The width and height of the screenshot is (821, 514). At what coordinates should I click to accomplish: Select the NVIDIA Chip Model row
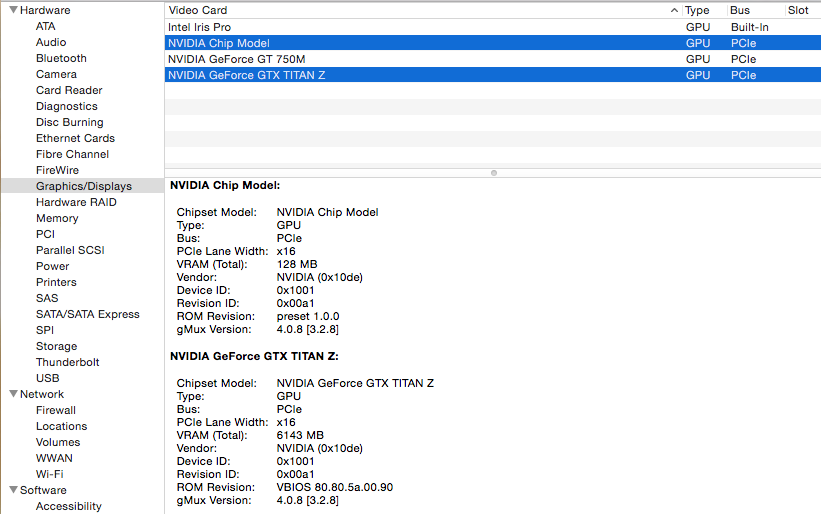[493, 43]
